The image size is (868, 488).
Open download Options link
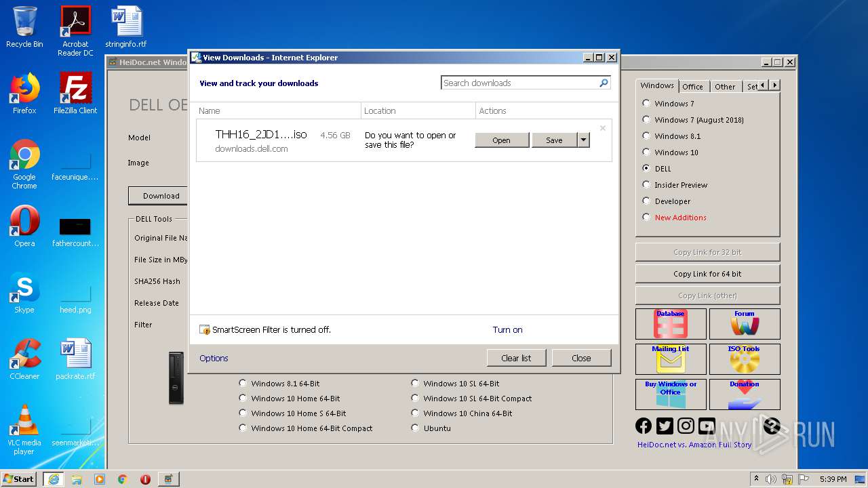click(x=214, y=359)
